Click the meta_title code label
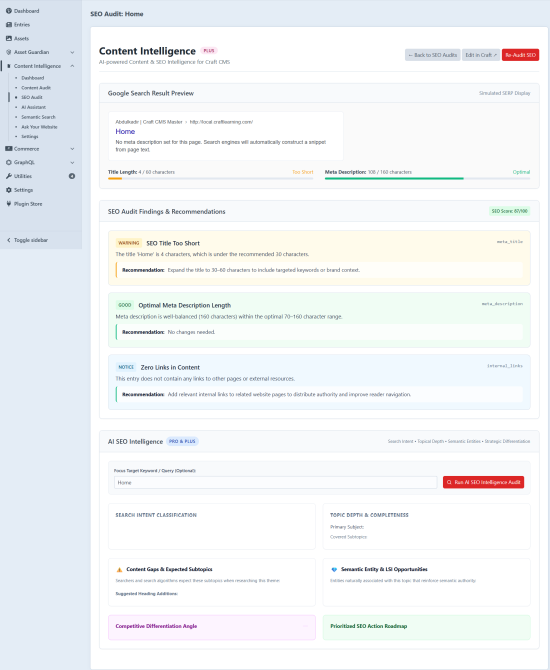 pyautogui.click(x=509, y=242)
